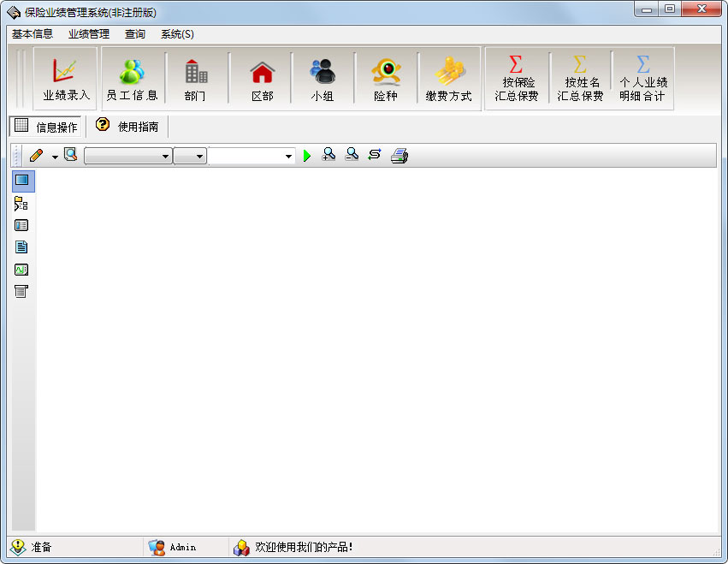Switch to the 信息操作 tab
728x564 pixels.
[46, 127]
